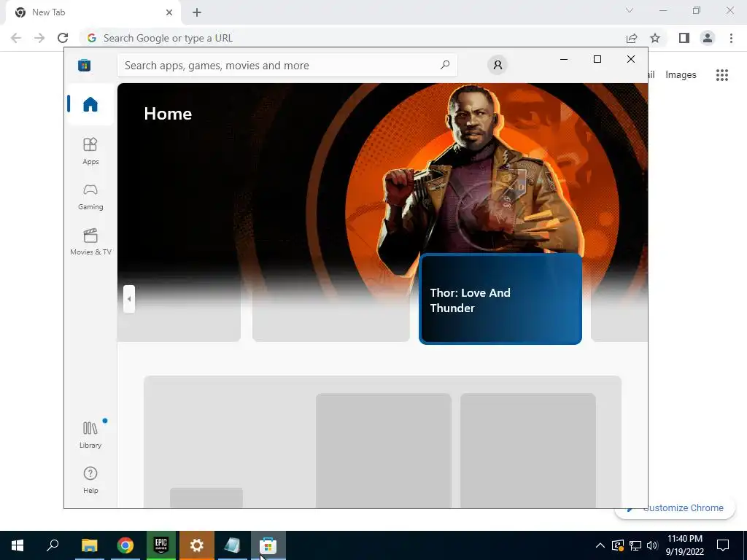Viewport: 747px width, 560px height.
Task: Click the search magnifier in Store search box
Action: tap(445, 65)
